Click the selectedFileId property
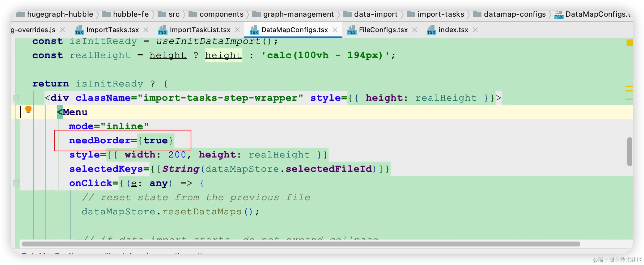The height and width of the screenshot is (265, 644). (x=329, y=169)
